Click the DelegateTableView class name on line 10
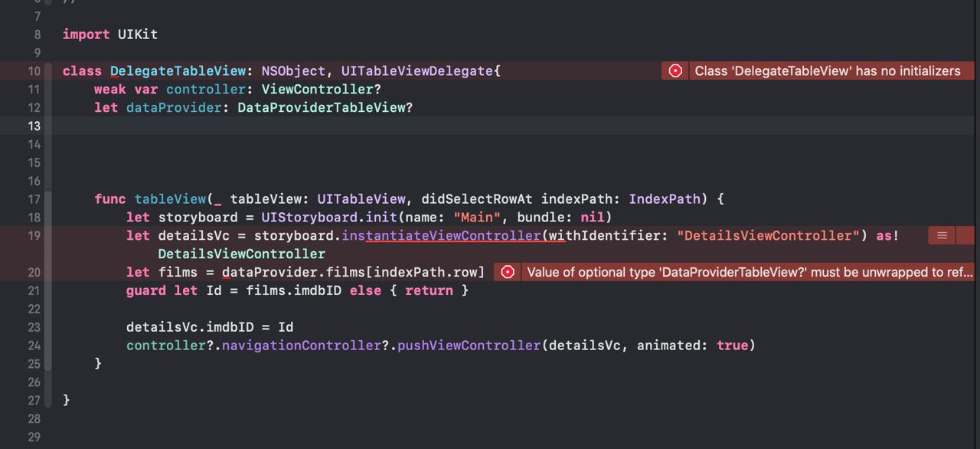This screenshot has height=449, width=980. pos(178,71)
